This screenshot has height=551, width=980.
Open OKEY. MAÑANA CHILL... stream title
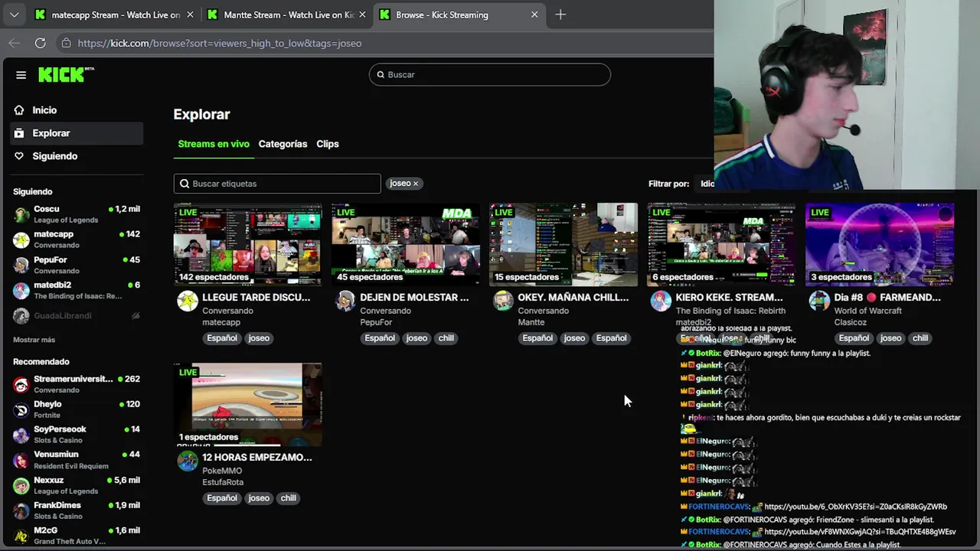(573, 297)
